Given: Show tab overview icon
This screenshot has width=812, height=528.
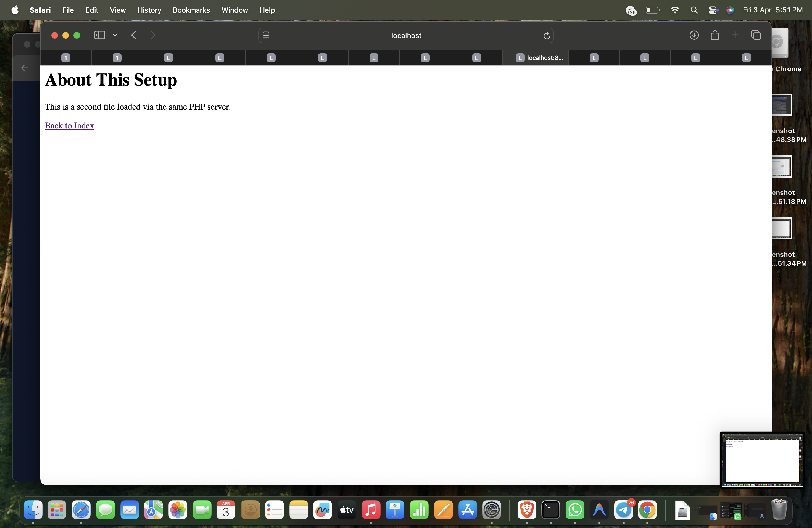Looking at the screenshot, I should pos(756,35).
